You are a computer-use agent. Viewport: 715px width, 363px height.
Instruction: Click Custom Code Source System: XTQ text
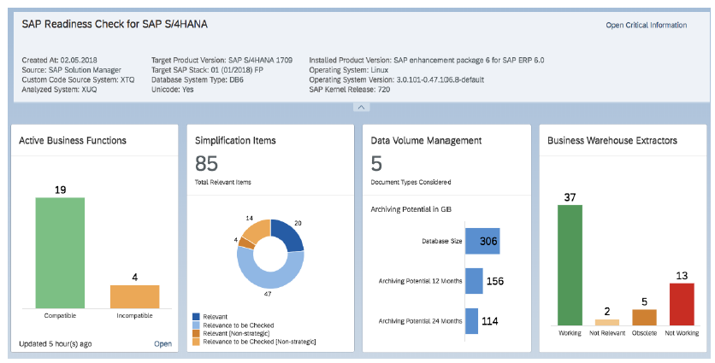click(78, 80)
